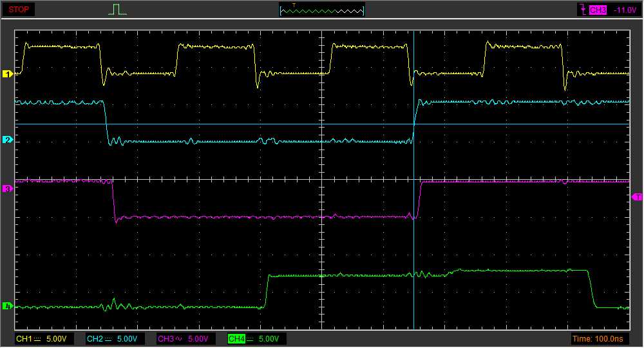
Task: Click the horizontal cyan cursor line
Action: click(193, 123)
